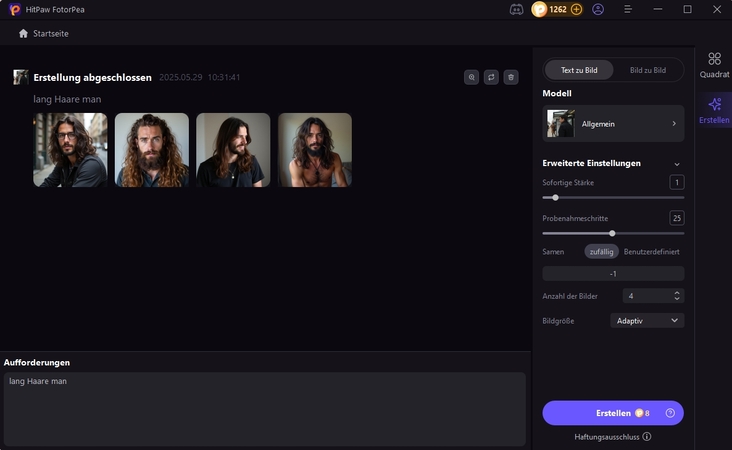Go to the Startseite home page
The image size is (732, 450).
(44, 33)
